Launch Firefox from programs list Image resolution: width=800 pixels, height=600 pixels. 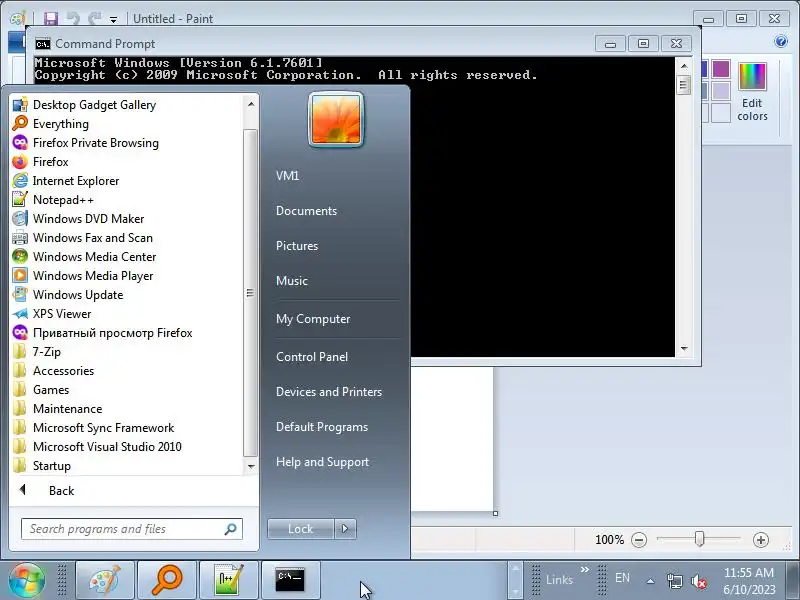[40, 162]
